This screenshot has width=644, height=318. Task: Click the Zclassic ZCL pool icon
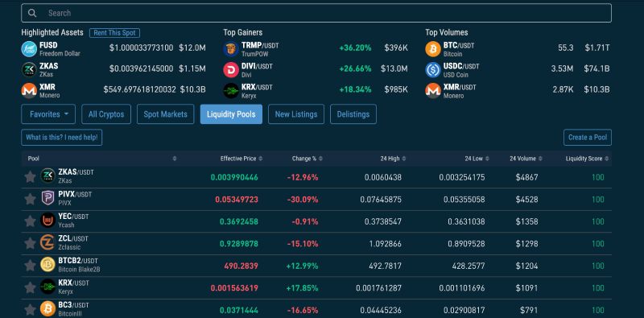(47, 242)
